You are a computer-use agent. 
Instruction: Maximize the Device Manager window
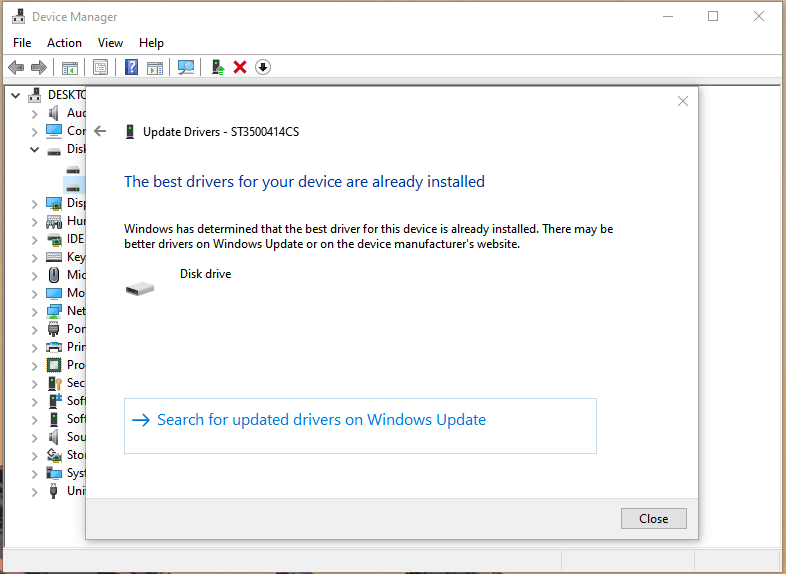(713, 17)
